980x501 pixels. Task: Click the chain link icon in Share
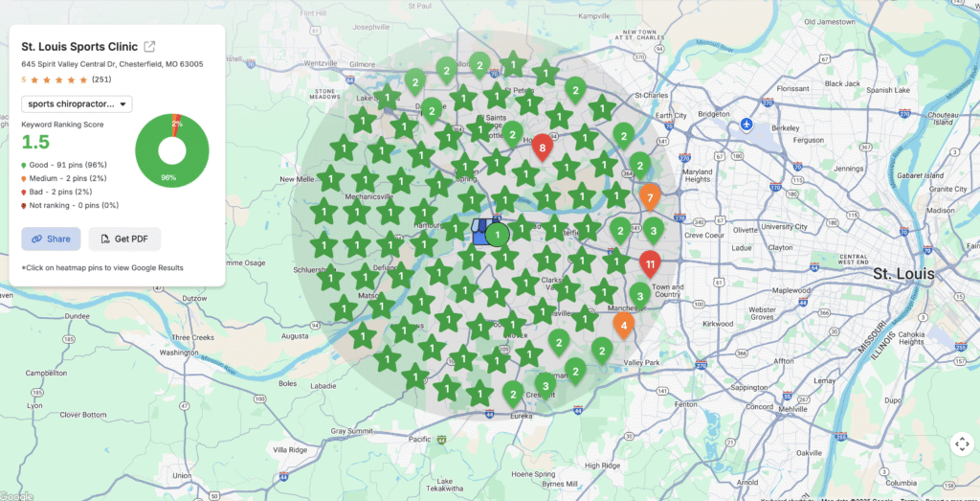tap(36, 239)
